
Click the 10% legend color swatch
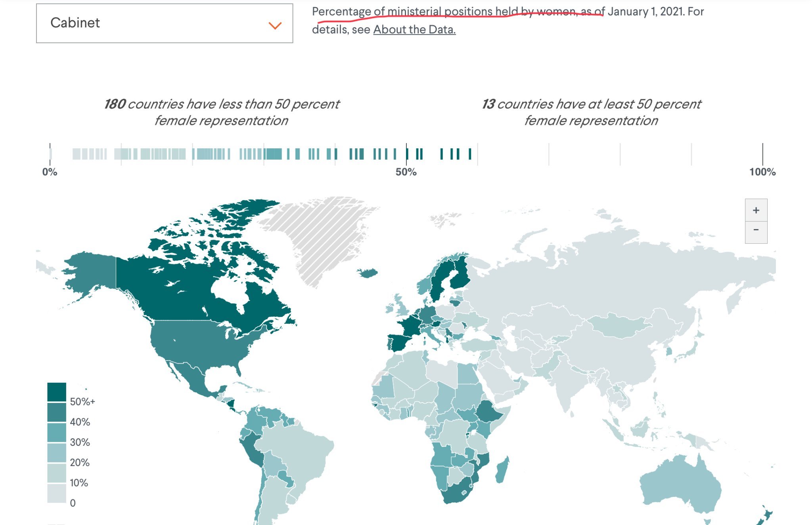coord(57,473)
